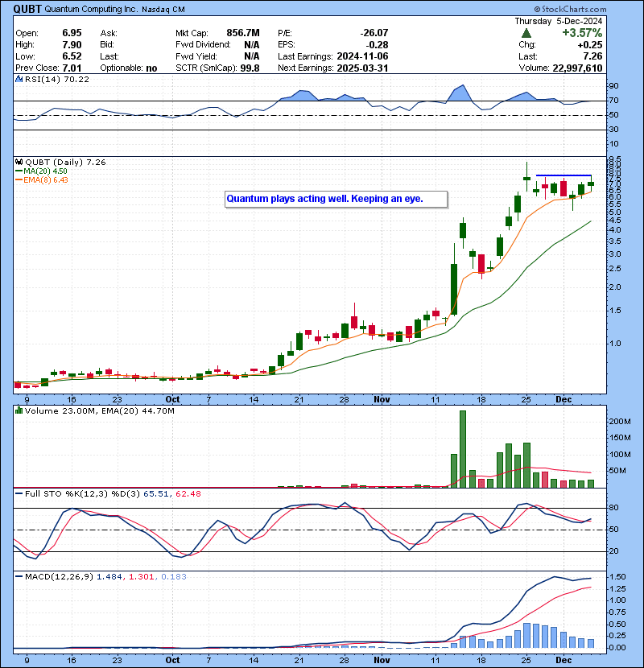This screenshot has height=668, width=644.
Task: Click the MACD axis label 0.00
Action: click(x=617, y=648)
